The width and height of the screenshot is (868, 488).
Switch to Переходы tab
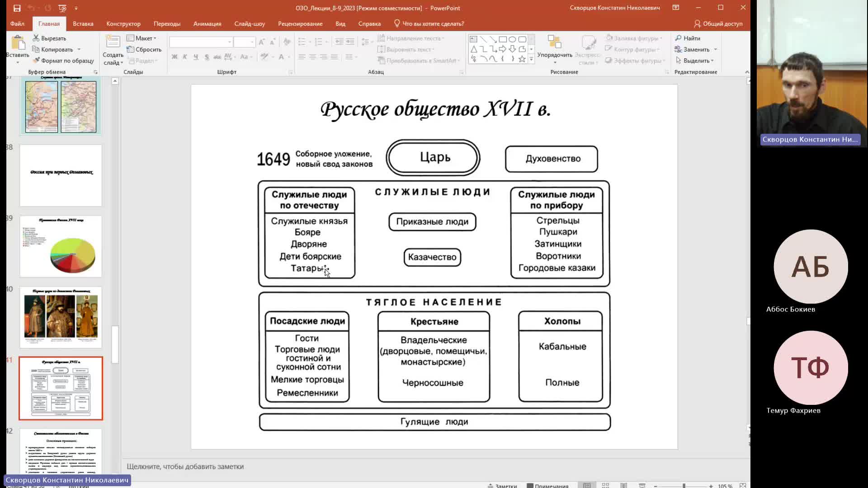pyautogui.click(x=167, y=23)
